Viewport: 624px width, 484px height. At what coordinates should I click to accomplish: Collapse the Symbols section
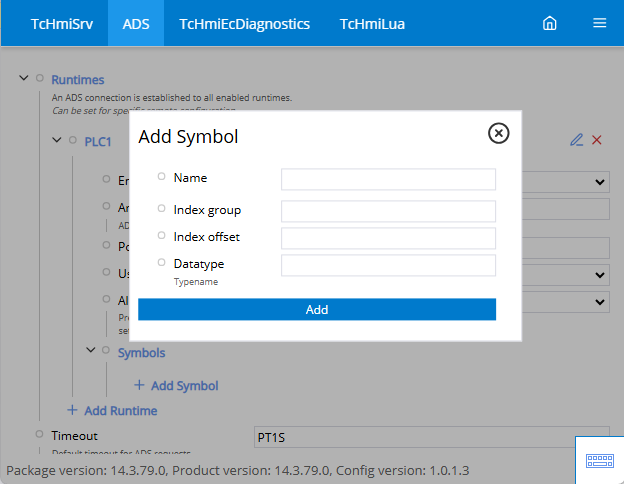click(91, 350)
